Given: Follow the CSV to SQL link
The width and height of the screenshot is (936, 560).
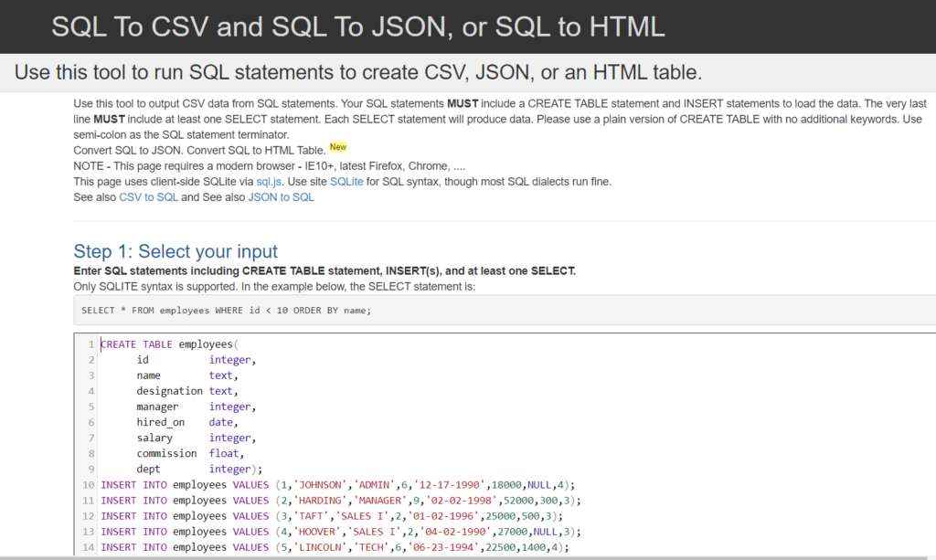Looking at the screenshot, I should pos(149,197).
